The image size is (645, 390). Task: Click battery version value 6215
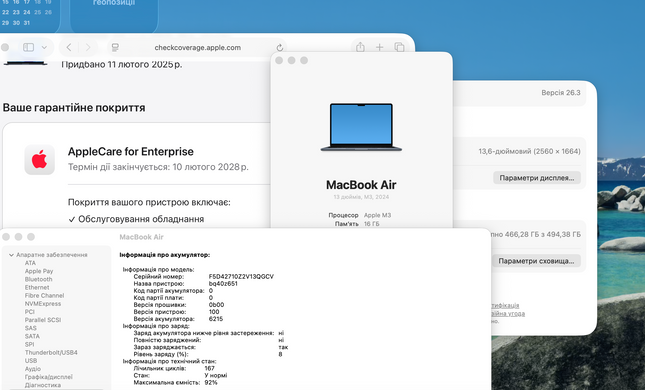pos(216,319)
